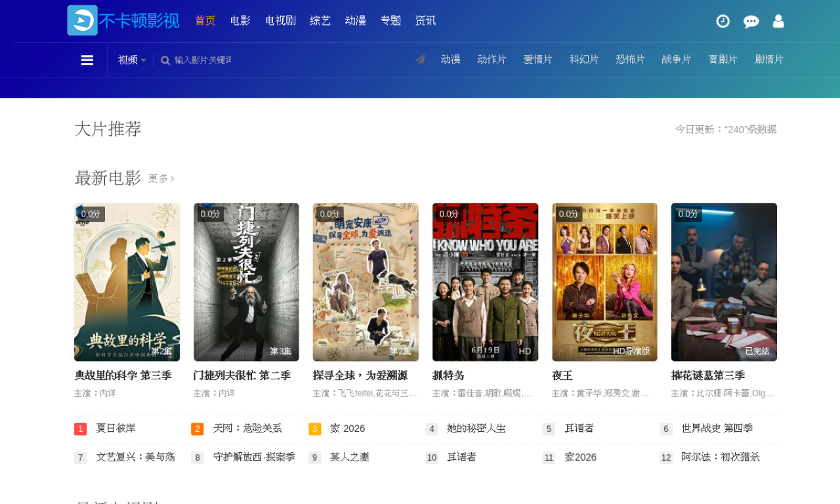
Task: Click 更多 next to 最新电影
Action: tap(161, 178)
